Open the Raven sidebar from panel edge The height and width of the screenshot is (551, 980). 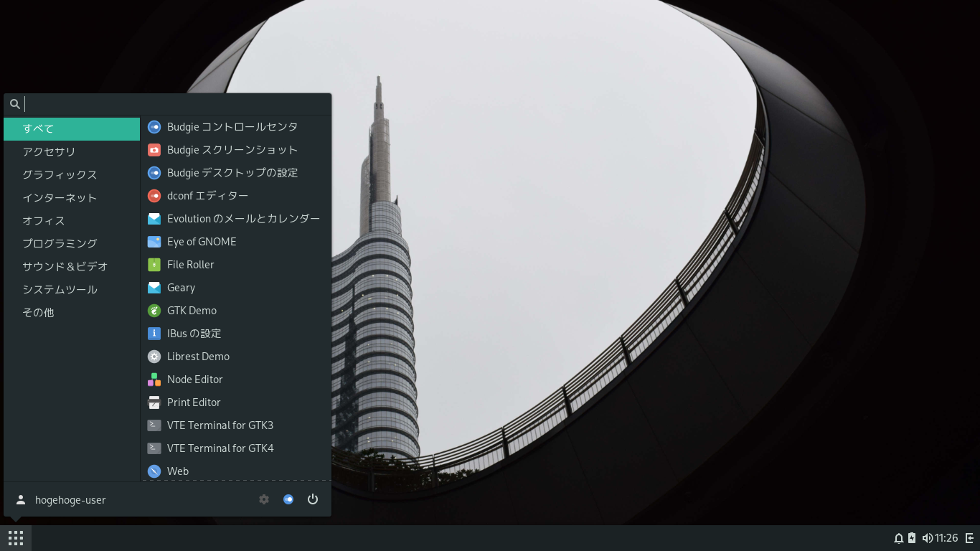point(970,538)
